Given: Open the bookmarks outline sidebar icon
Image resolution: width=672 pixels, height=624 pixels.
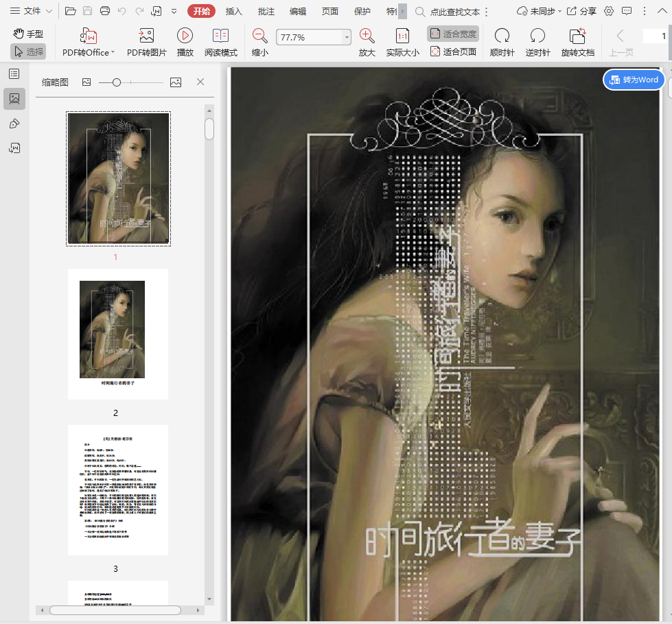Looking at the screenshot, I should pos(14,73).
